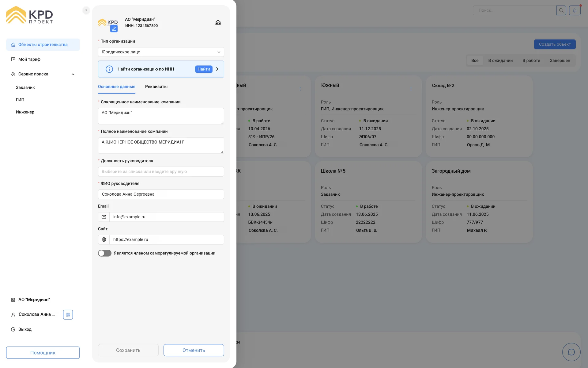The width and height of the screenshot is (588, 368).
Task: Click the Найти button
Action: [x=204, y=69]
